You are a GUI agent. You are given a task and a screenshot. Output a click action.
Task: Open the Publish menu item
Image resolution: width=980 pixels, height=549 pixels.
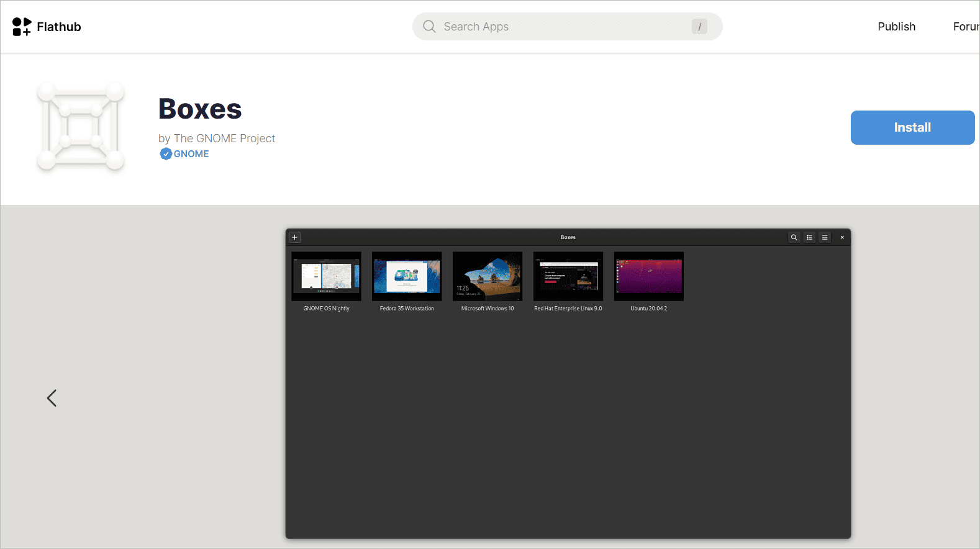point(896,27)
